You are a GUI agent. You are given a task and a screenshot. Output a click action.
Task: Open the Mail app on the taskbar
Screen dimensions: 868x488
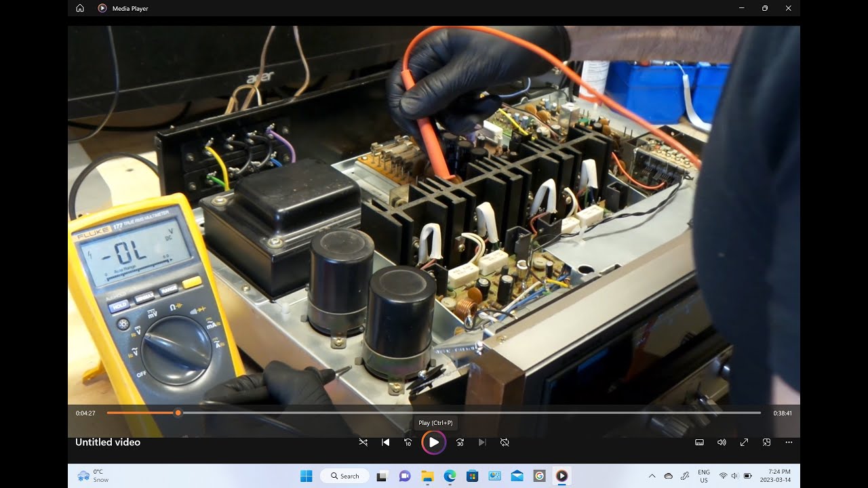click(517, 476)
